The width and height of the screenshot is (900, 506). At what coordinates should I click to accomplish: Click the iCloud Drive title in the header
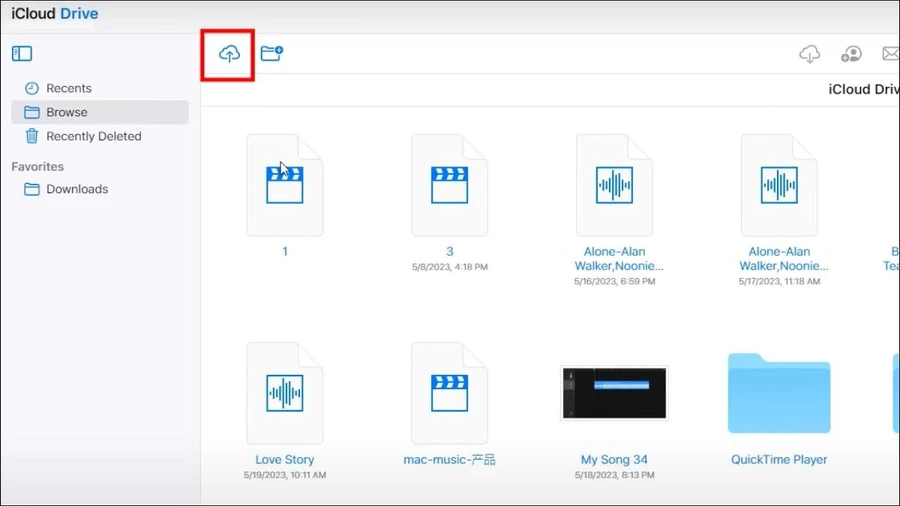click(55, 13)
